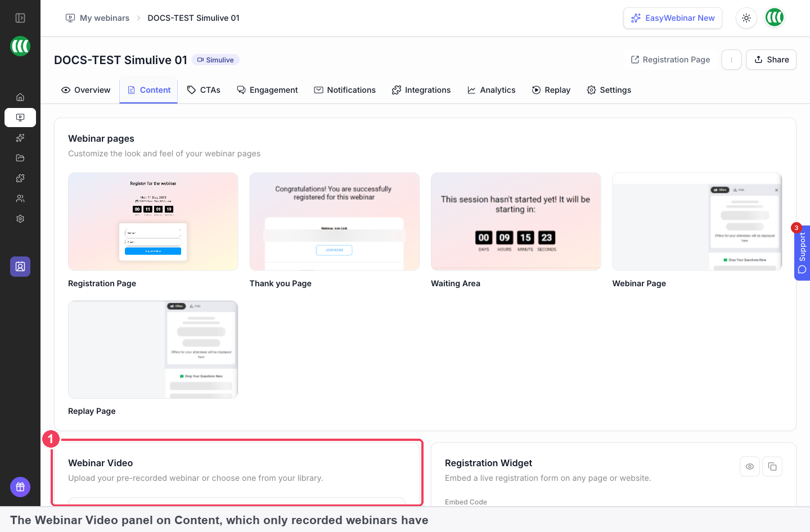The image size is (810, 532).
Task: Open the account avatar in header
Action: tap(775, 18)
